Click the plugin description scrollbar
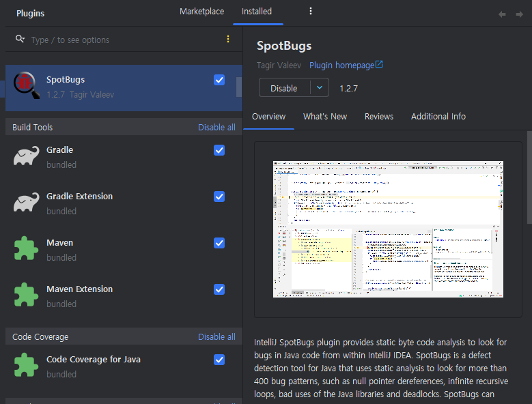Viewport: 532px width, 404px height. pyautogui.click(x=529, y=177)
